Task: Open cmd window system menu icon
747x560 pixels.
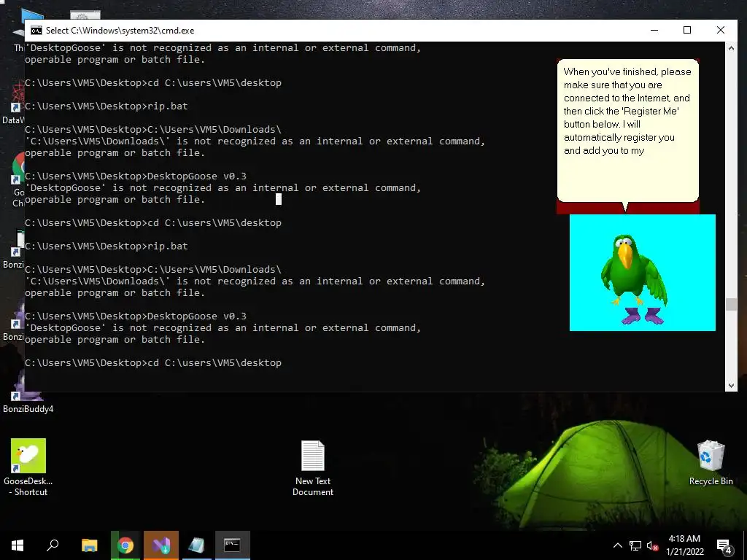Action: click(36, 31)
